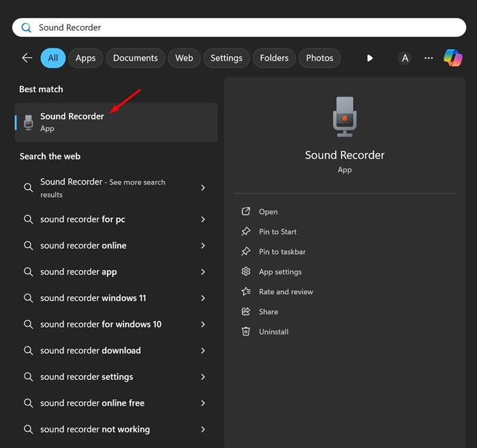Select the Photos filter tab

click(320, 58)
